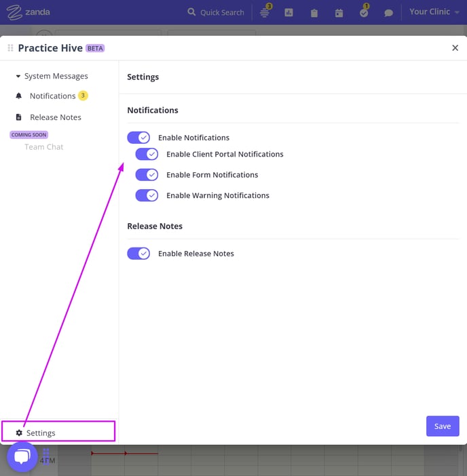The image size is (467, 476).
Task: Click the Zanda logo
Action: 29,12
